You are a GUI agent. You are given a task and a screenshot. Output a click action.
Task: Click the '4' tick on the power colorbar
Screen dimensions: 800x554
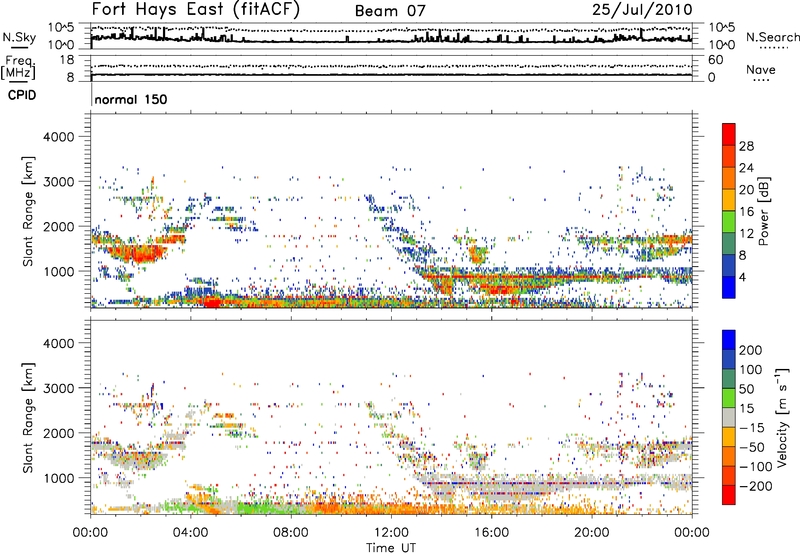pyautogui.click(x=743, y=277)
